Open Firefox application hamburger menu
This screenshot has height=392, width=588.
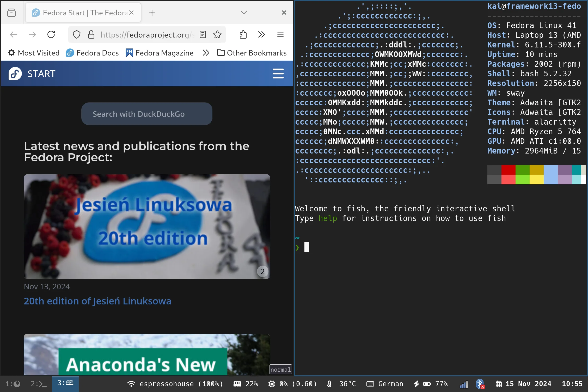point(280,34)
